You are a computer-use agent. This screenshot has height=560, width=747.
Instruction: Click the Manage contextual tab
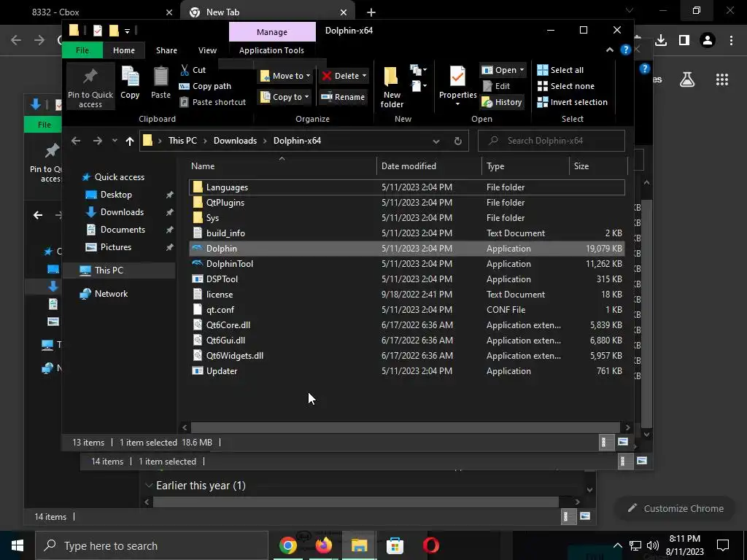pos(272,32)
